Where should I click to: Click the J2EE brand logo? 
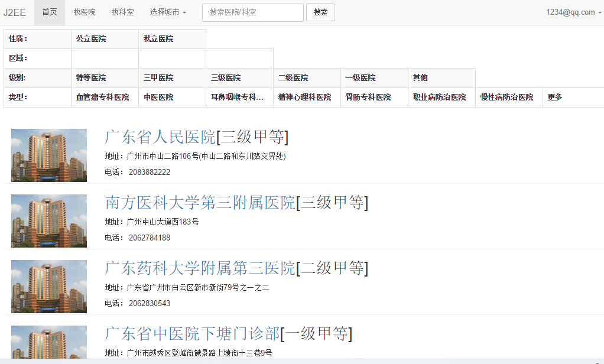15,12
